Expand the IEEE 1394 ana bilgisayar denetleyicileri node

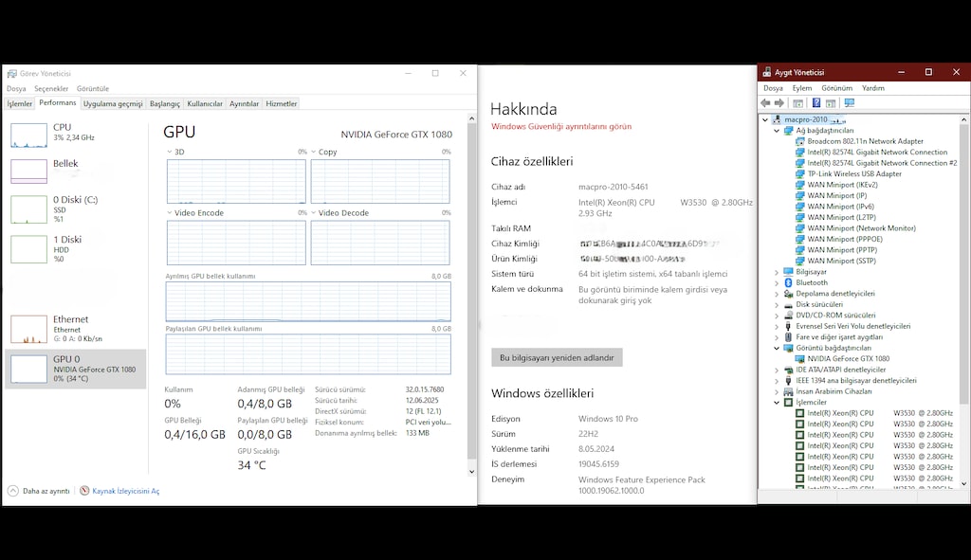point(777,381)
